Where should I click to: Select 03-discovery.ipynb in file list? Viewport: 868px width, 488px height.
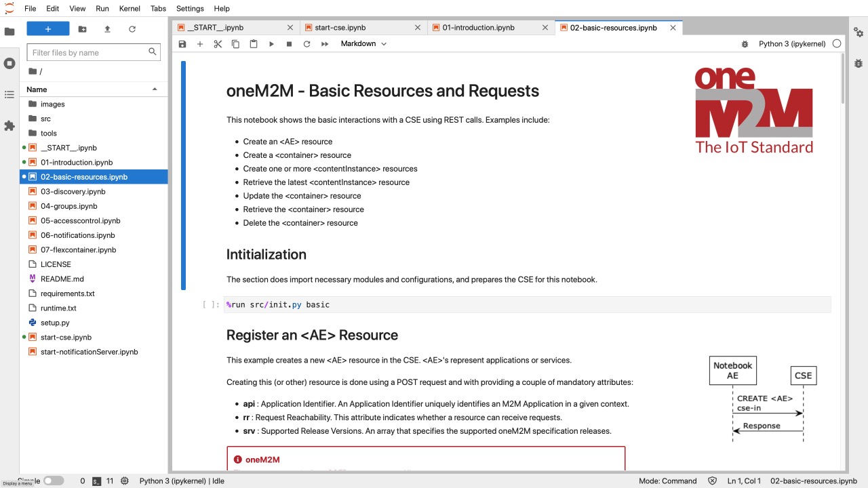[x=94, y=192]
